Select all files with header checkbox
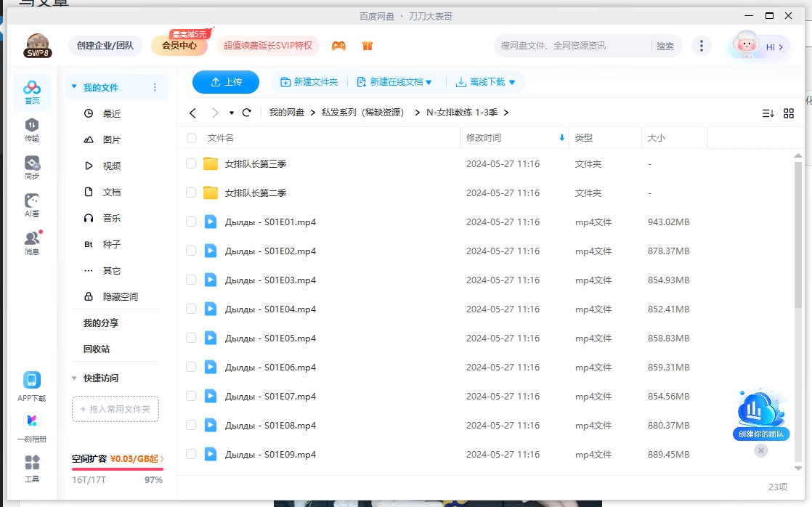Screen dimensions: 812x507 tap(190, 137)
